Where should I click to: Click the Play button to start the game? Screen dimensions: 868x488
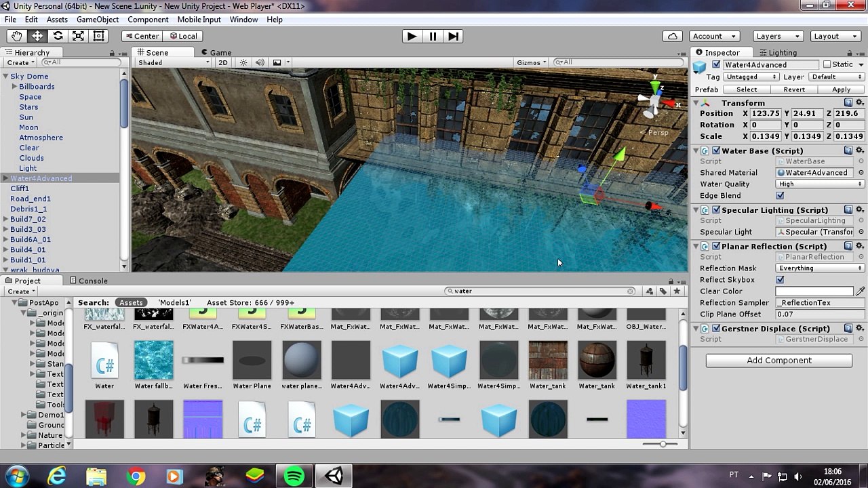point(412,36)
